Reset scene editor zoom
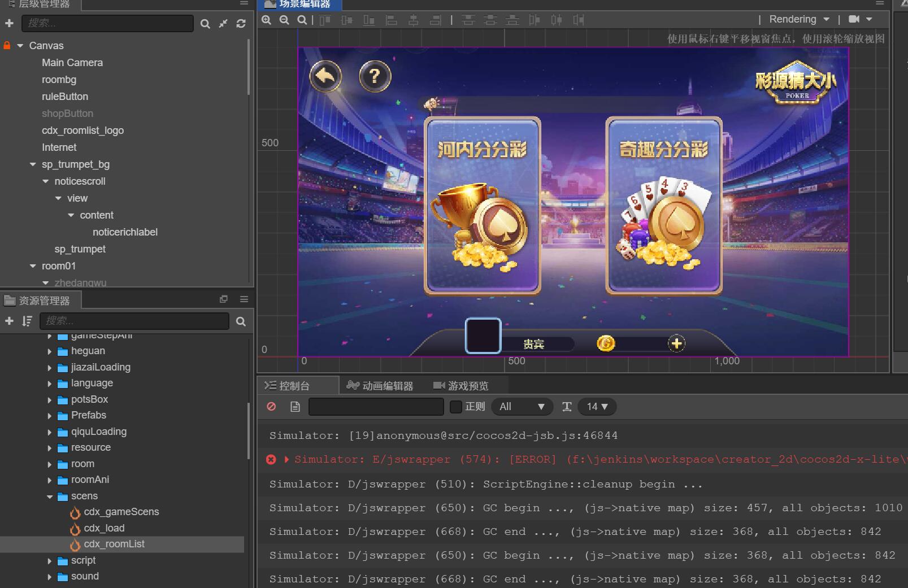 pyautogui.click(x=302, y=20)
